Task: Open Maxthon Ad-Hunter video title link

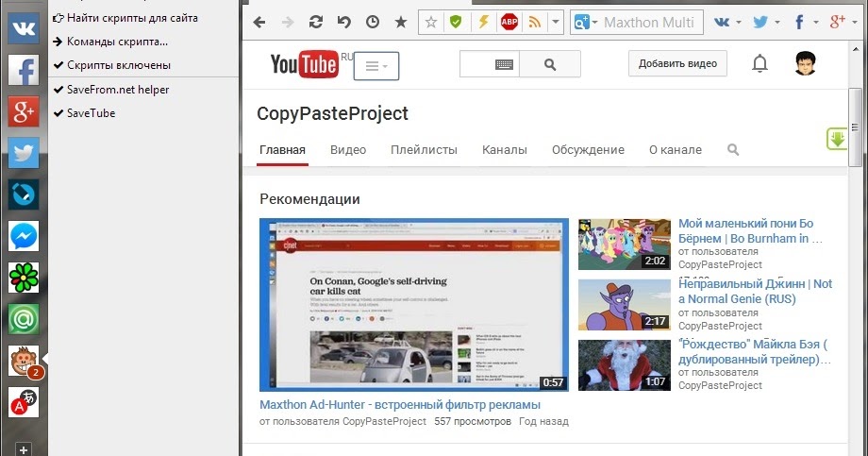Action: [400, 405]
